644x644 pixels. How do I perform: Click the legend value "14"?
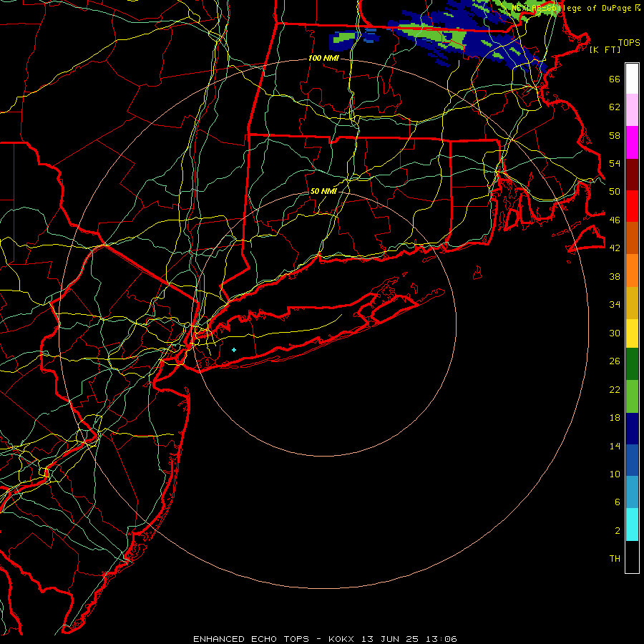(x=615, y=446)
